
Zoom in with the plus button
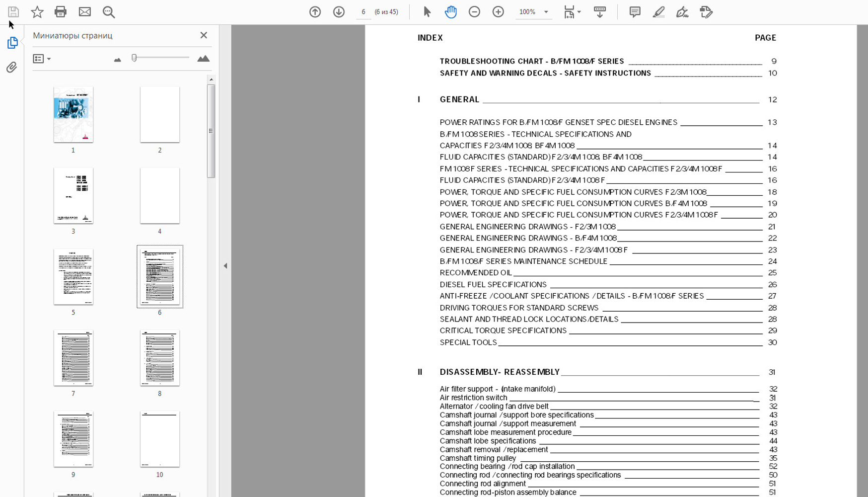click(498, 12)
